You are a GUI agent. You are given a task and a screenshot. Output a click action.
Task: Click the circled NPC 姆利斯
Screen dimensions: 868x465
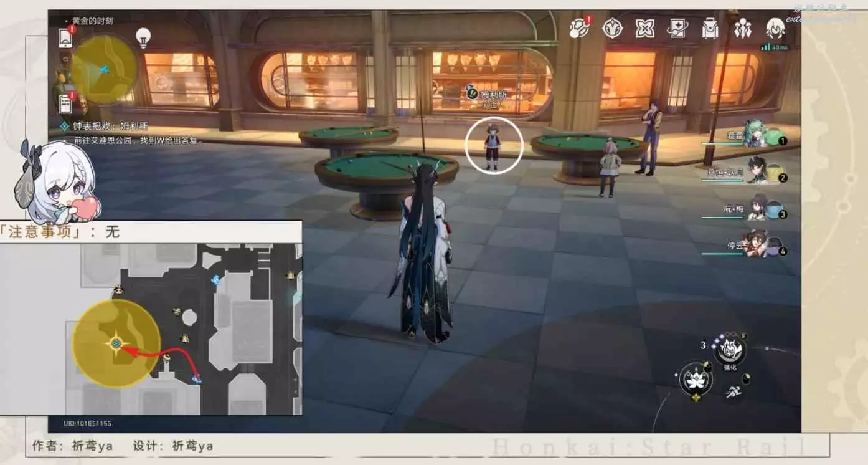[x=493, y=146]
